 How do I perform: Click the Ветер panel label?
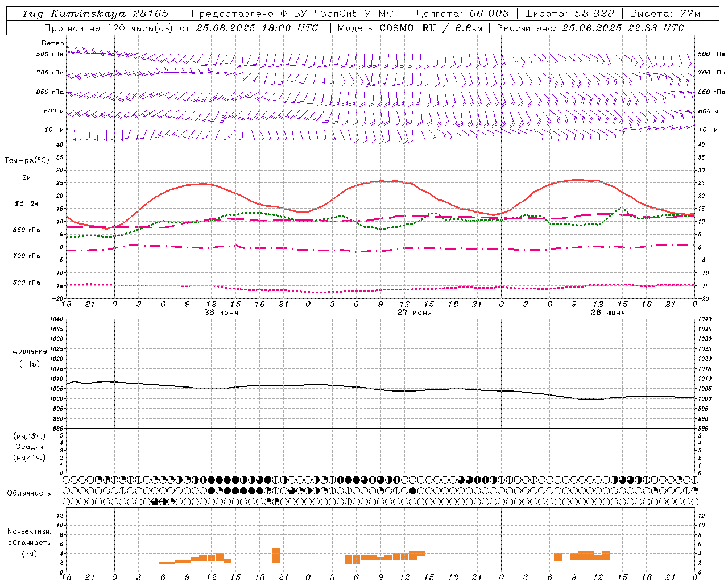point(53,43)
